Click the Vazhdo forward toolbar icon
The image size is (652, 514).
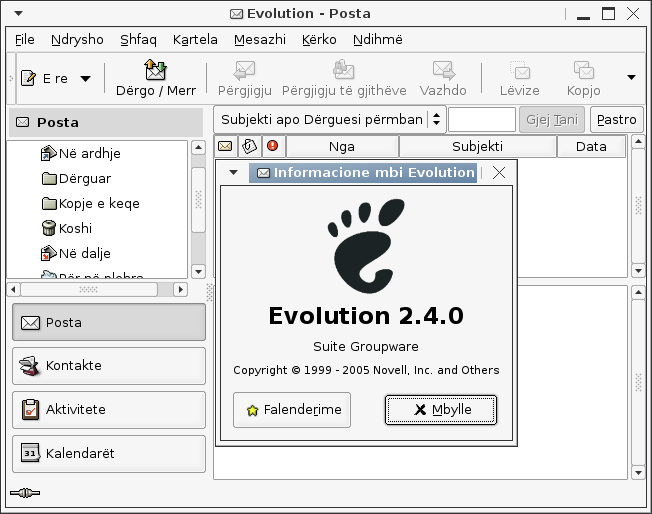[443, 70]
